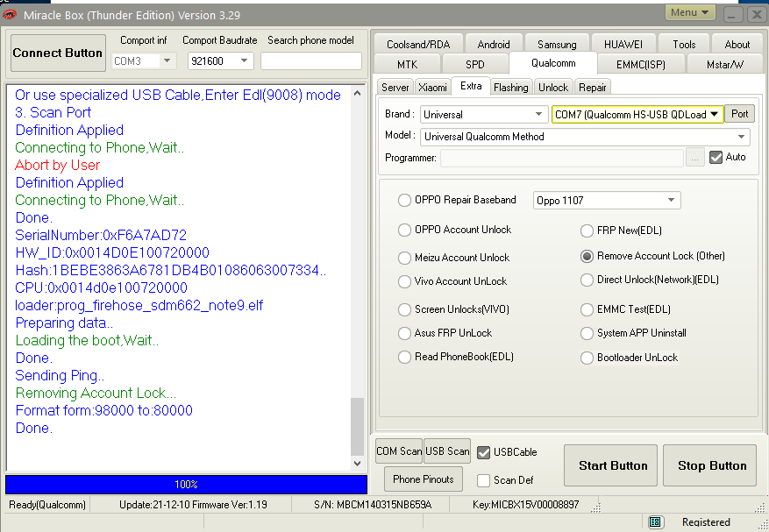Select Meizu Account Unlock option

tap(404, 258)
